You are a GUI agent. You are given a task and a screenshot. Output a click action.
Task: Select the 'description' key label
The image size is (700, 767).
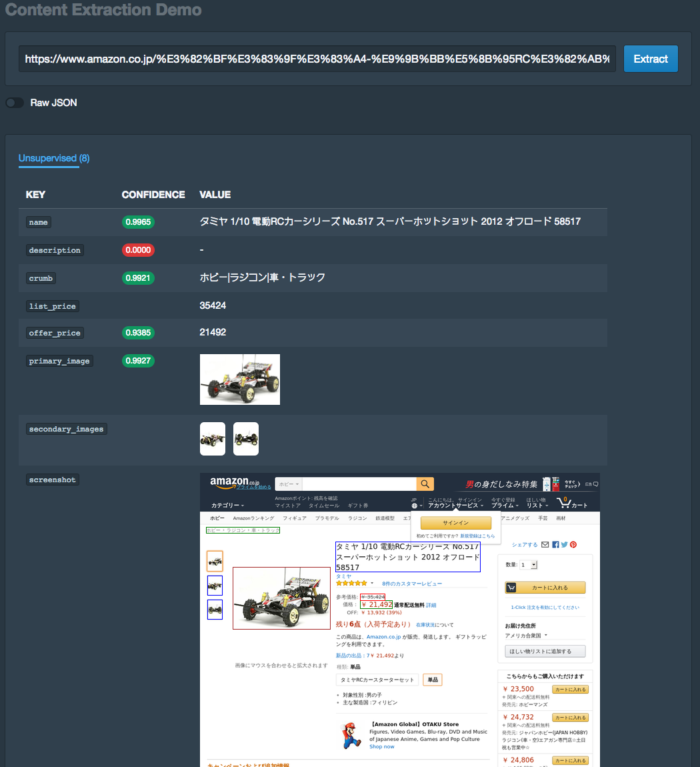click(55, 250)
